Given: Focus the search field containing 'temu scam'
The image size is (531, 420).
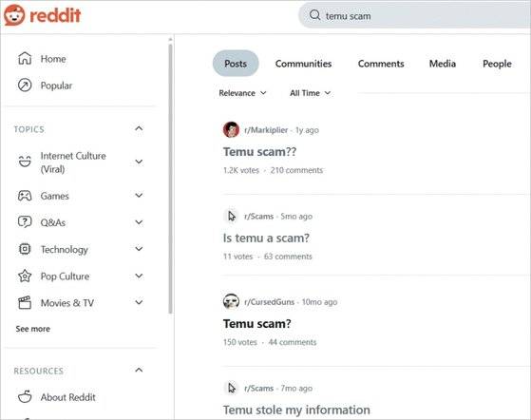Looking at the screenshot, I should [414, 15].
